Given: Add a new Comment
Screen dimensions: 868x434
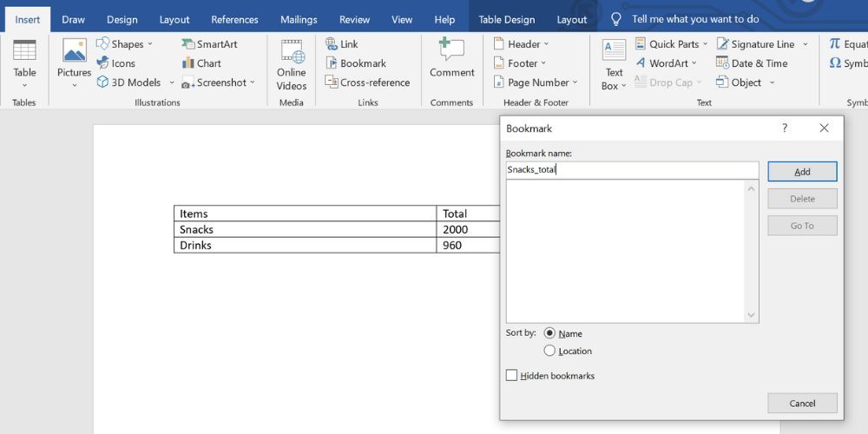Looking at the screenshot, I should tap(451, 58).
